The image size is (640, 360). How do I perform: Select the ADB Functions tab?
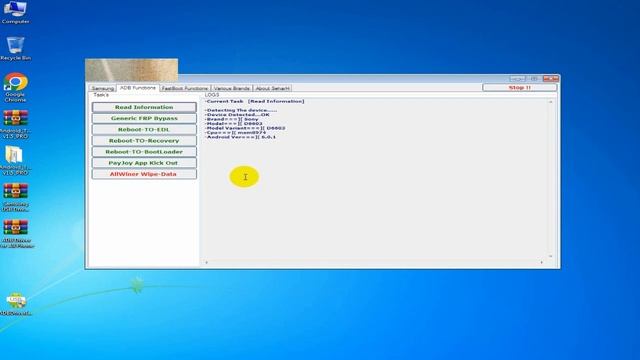click(x=138, y=88)
